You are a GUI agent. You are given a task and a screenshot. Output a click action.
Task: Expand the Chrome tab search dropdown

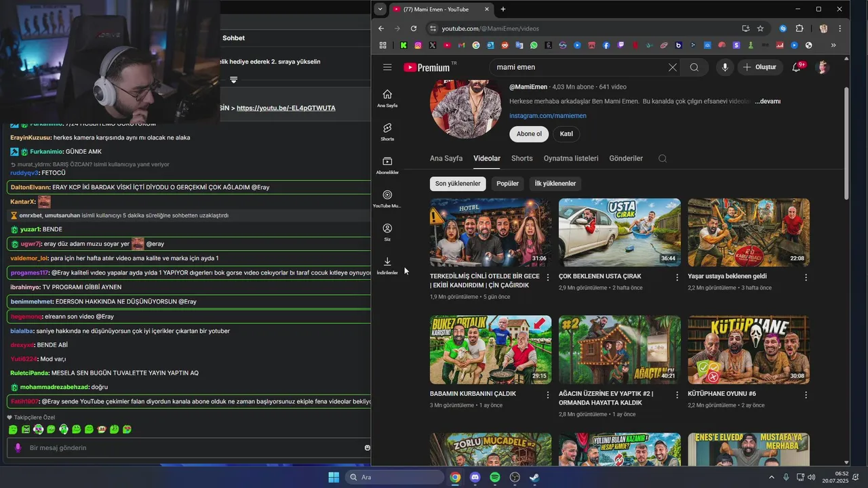380,9
